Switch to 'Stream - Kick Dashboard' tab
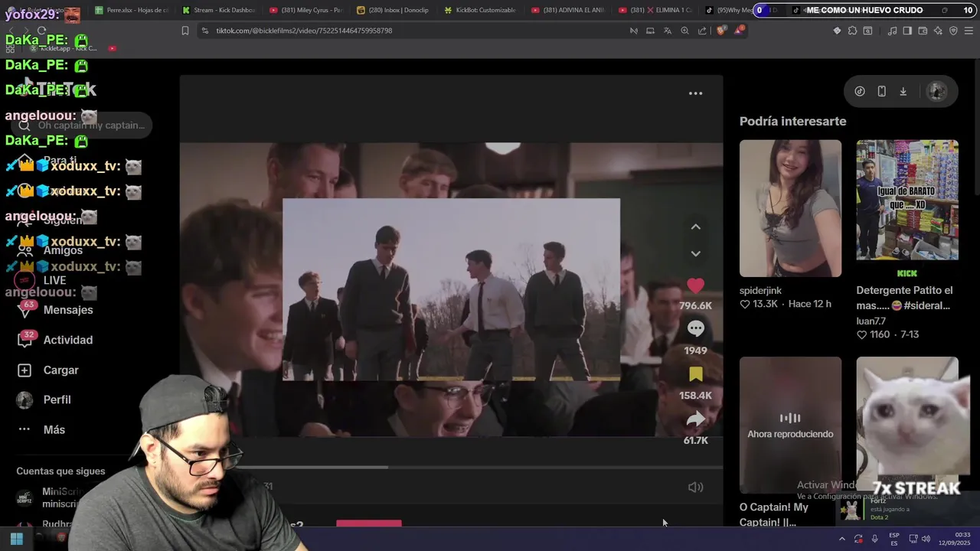Screen dimensions: 980x551 coord(217,10)
